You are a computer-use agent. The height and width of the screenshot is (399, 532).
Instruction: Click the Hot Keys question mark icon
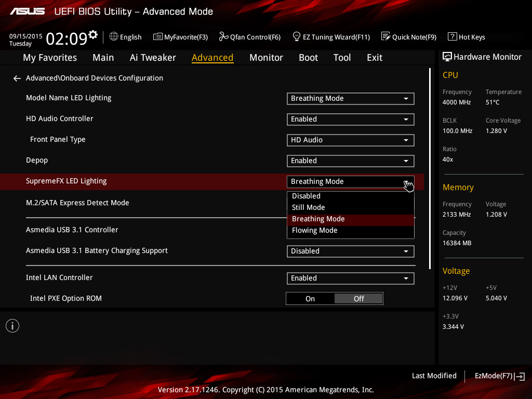coord(452,37)
